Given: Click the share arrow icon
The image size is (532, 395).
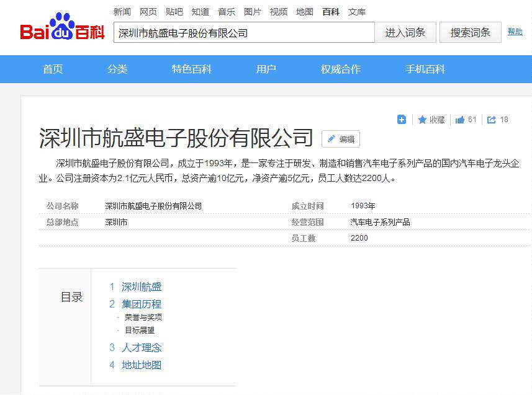Looking at the screenshot, I should pyautogui.click(x=491, y=120).
